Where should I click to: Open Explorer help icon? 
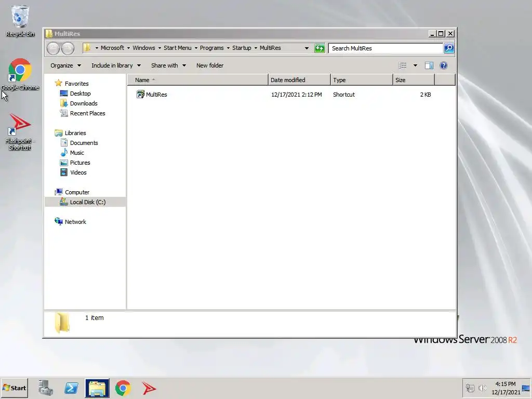[x=443, y=65]
